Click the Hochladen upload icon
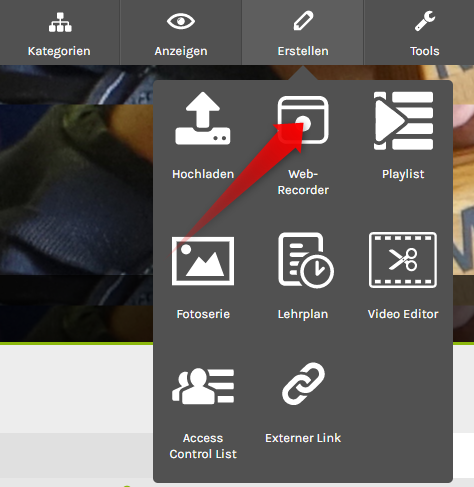This screenshot has width=474, height=487. (x=203, y=118)
